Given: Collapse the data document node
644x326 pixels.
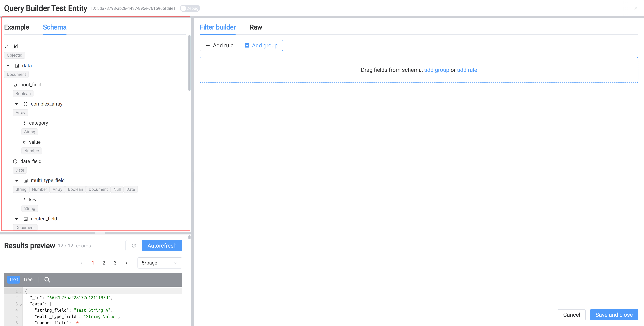Looking at the screenshot, I should [x=8, y=66].
